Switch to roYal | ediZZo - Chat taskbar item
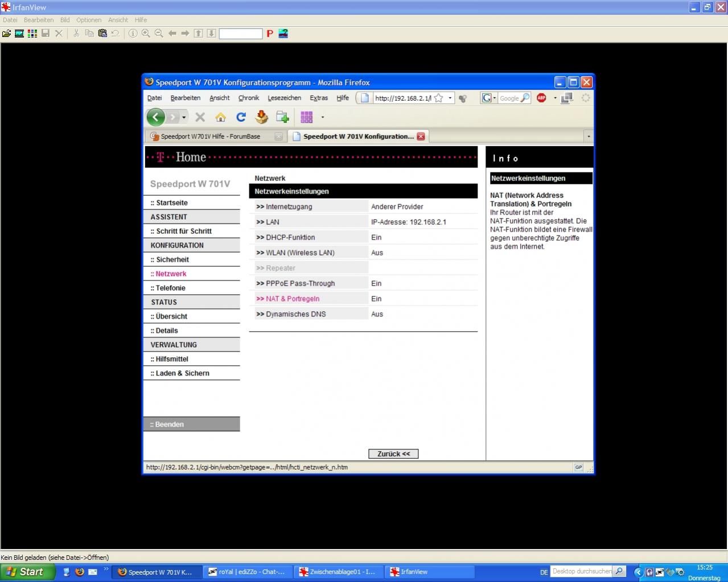This screenshot has width=728, height=582. pyautogui.click(x=247, y=572)
